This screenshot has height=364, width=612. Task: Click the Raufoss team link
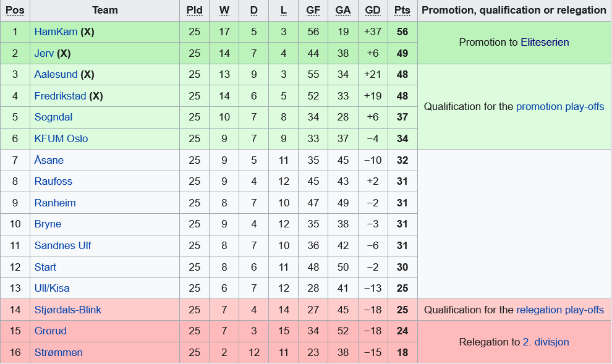(53, 181)
